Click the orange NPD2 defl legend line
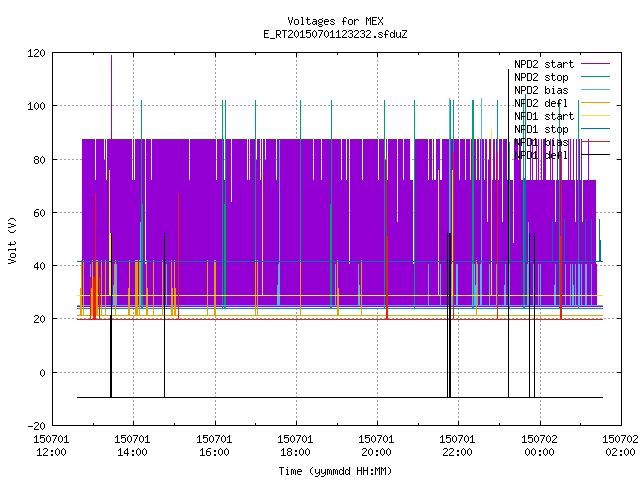 click(x=595, y=103)
